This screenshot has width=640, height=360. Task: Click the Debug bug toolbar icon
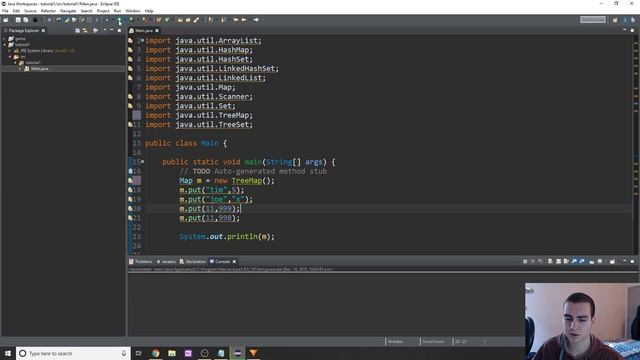107,20
